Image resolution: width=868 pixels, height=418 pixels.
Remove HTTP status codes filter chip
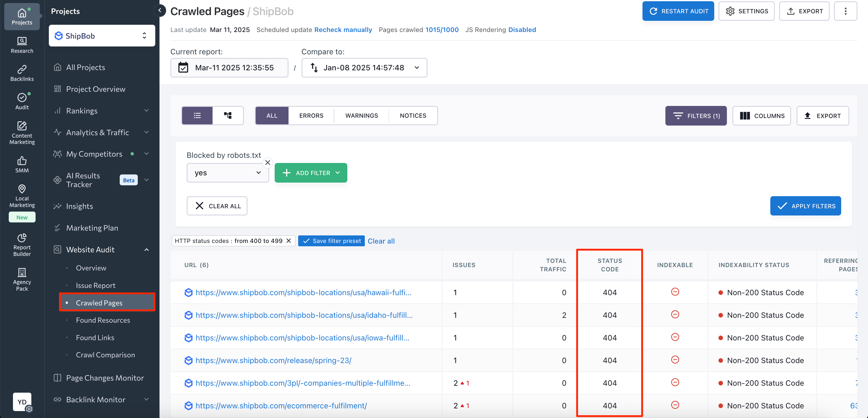coord(289,241)
